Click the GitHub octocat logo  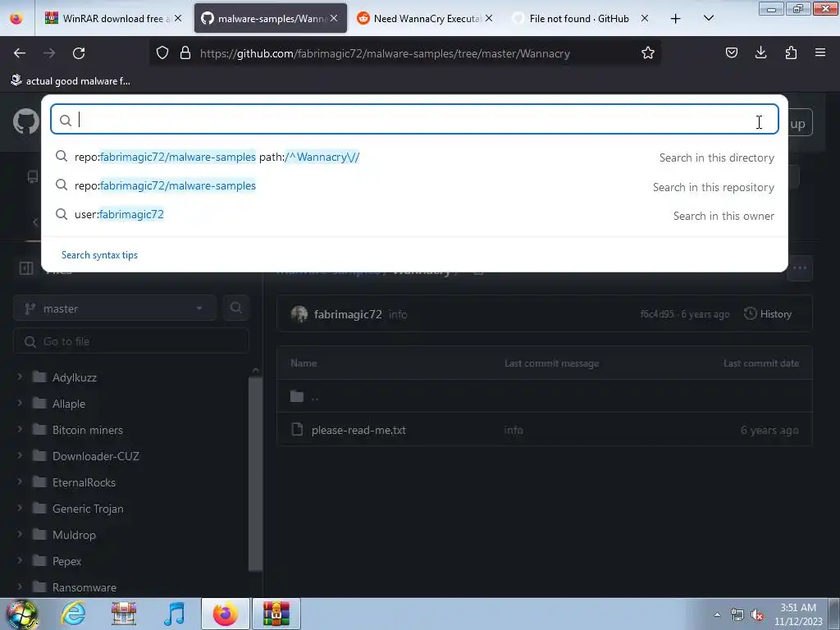(x=25, y=122)
